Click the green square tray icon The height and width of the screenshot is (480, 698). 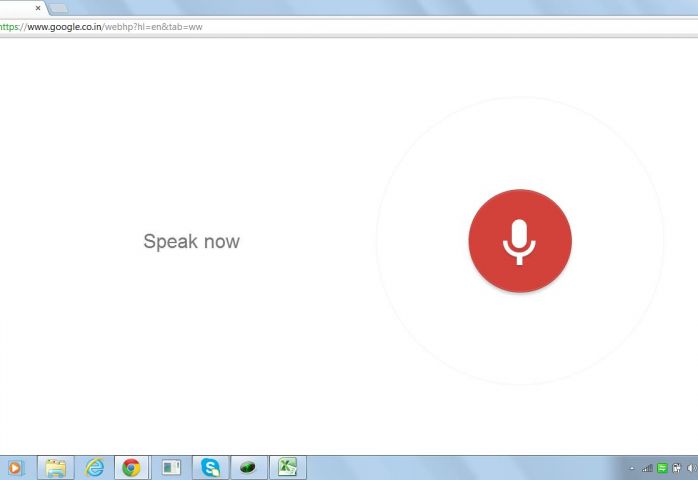coord(662,468)
